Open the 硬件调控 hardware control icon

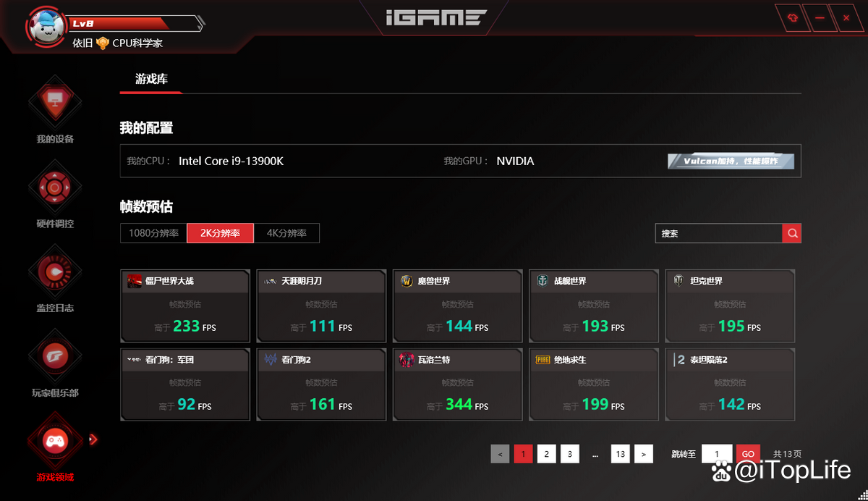(x=55, y=188)
